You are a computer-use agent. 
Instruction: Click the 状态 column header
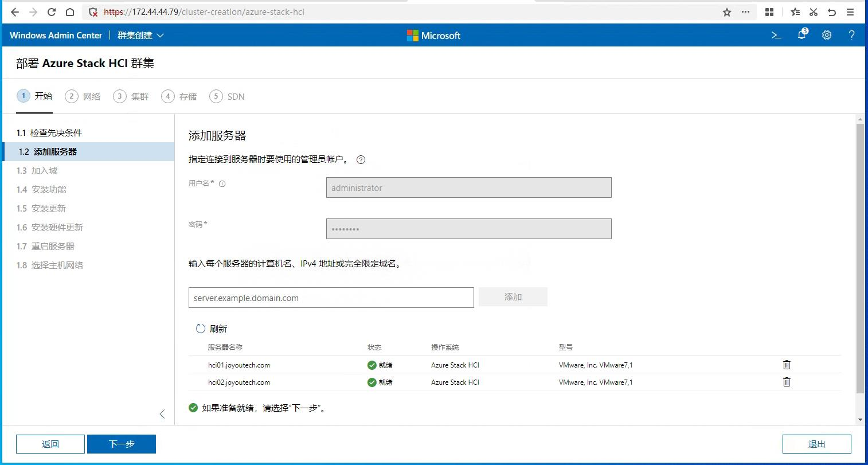tap(374, 347)
